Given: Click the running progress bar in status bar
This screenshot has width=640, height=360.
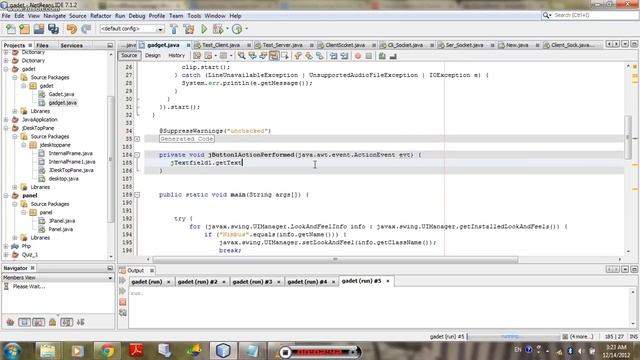Looking at the screenshot, I should (513, 337).
